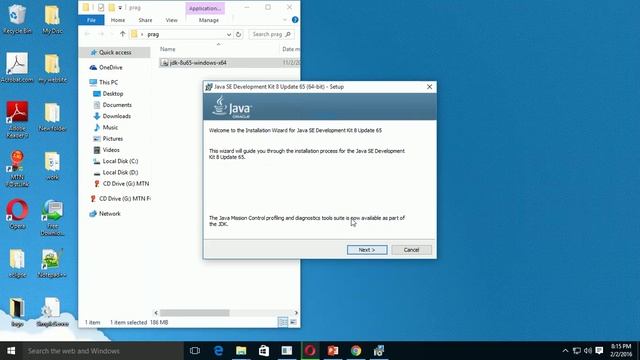Select Acrobat.com desktop shortcut
640x360 pixels.
point(17,68)
